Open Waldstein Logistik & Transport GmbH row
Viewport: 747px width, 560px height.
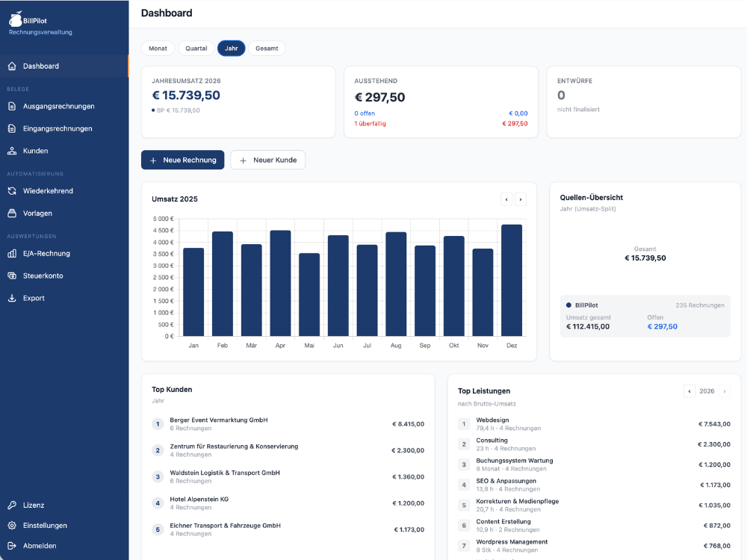point(288,476)
